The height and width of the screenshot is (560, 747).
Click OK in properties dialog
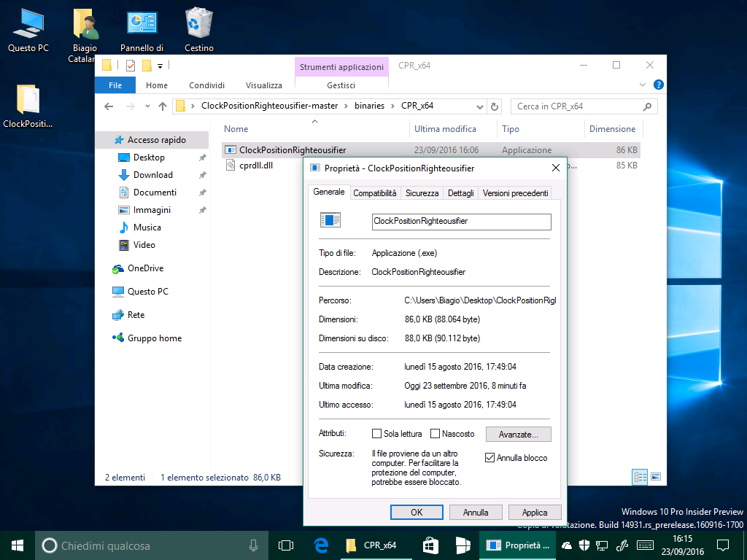(x=417, y=513)
